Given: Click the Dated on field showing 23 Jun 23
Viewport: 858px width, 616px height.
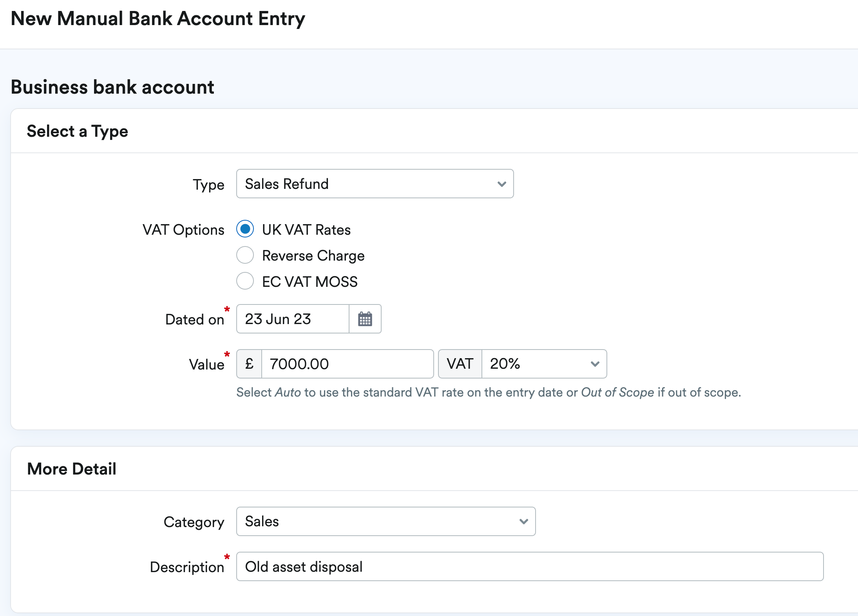Looking at the screenshot, I should (x=292, y=319).
